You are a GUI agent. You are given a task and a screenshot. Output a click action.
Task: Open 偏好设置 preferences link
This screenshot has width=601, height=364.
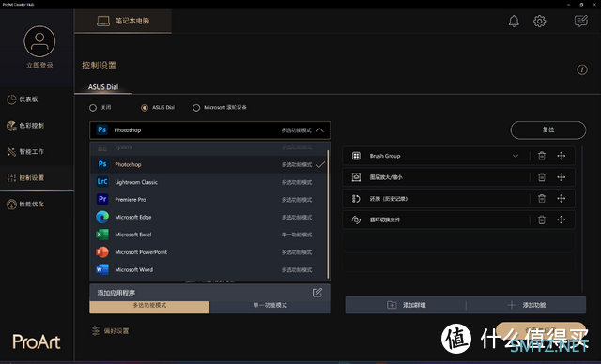click(111, 331)
